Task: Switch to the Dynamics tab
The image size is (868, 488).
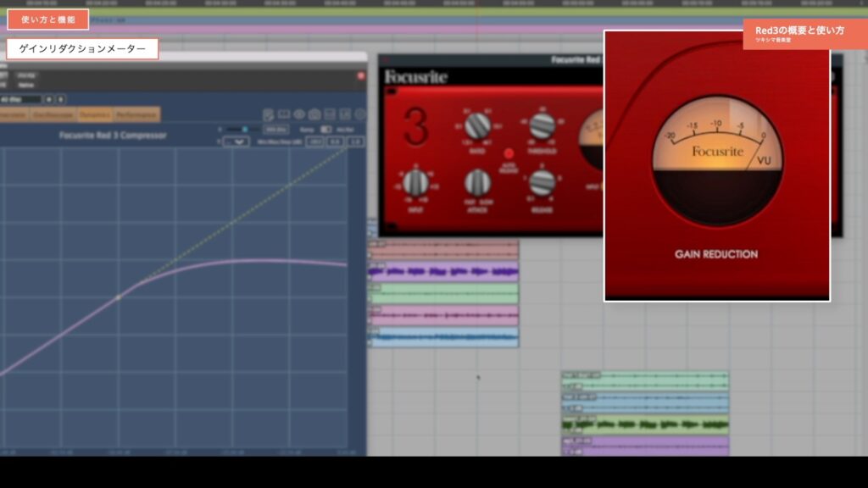Action: [x=95, y=114]
